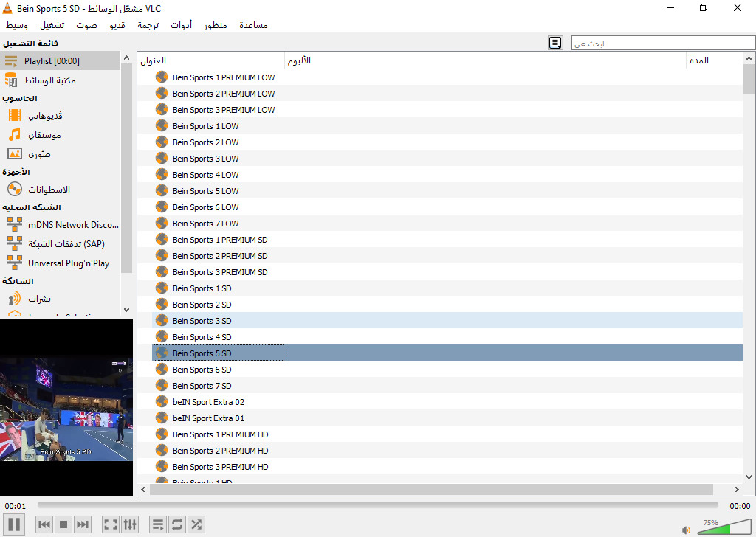Open موسيقاي music folder item
756x537 pixels.
[x=60, y=135]
